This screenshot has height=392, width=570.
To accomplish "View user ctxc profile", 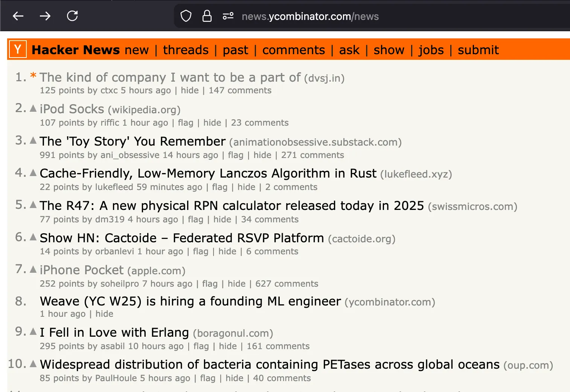I will point(109,90).
